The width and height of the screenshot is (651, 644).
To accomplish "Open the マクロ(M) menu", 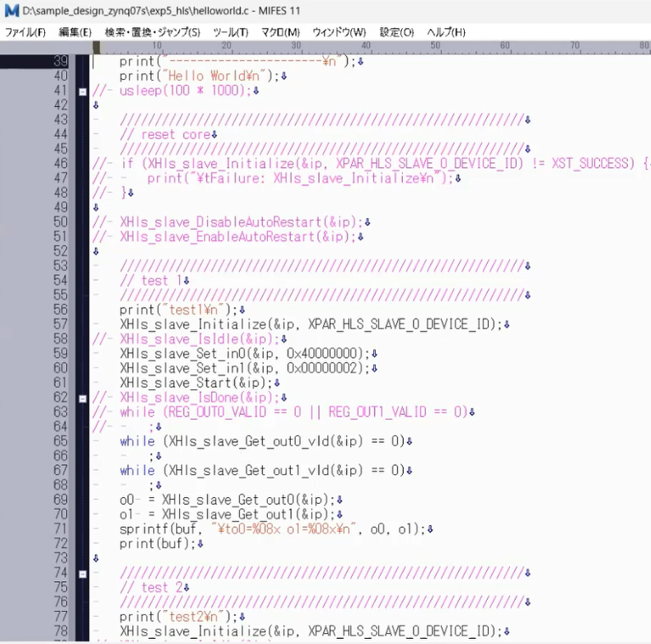I will [280, 32].
